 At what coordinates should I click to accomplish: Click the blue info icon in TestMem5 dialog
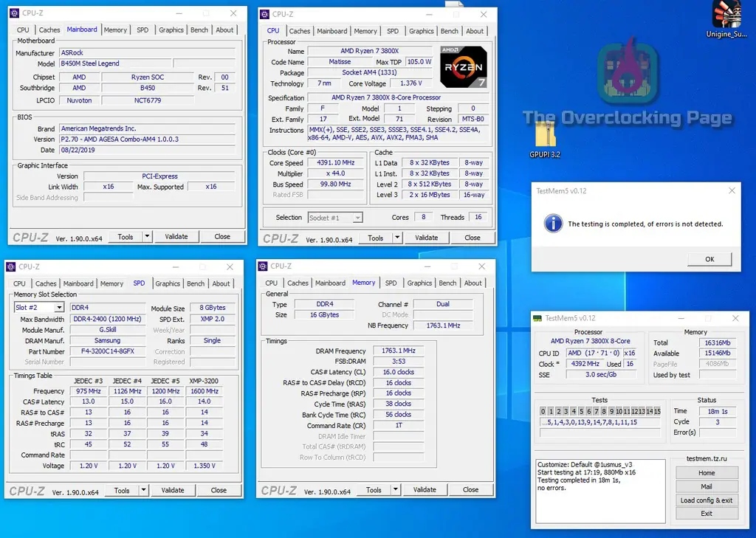tap(550, 223)
